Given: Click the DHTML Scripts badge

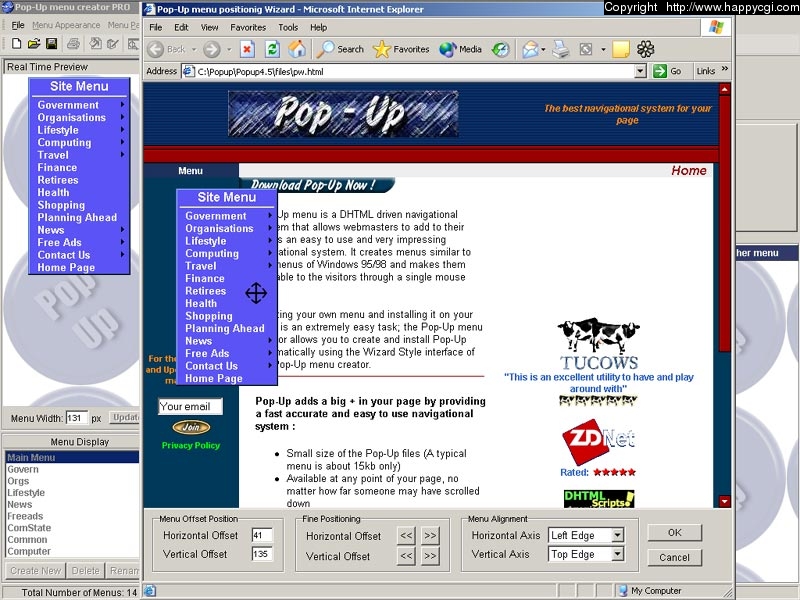Looking at the screenshot, I should pyautogui.click(x=599, y=498).
